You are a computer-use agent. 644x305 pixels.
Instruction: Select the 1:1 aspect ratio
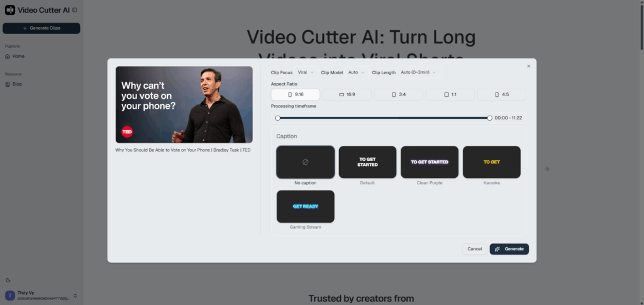(x=450, y=94)
